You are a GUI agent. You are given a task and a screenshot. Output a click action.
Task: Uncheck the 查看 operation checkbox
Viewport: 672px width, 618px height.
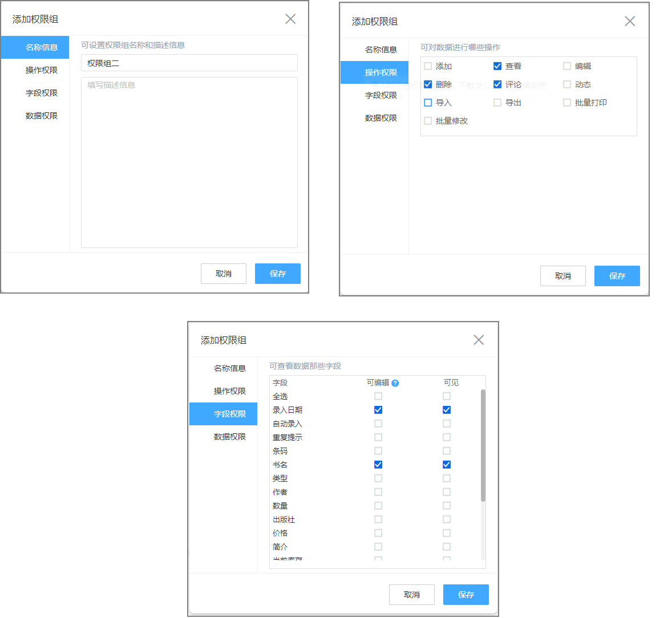point(497,66)
